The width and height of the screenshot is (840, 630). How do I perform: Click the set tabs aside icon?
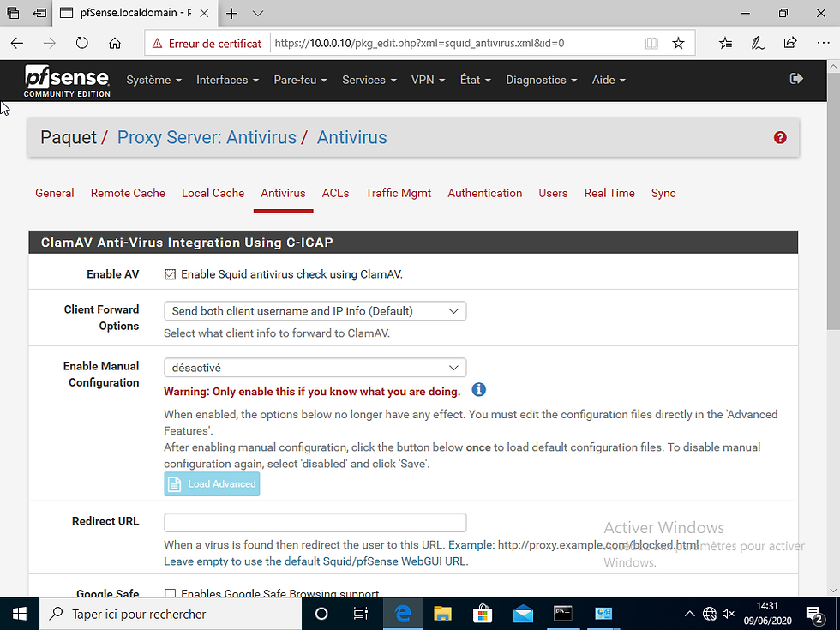[x=39, y=13]
